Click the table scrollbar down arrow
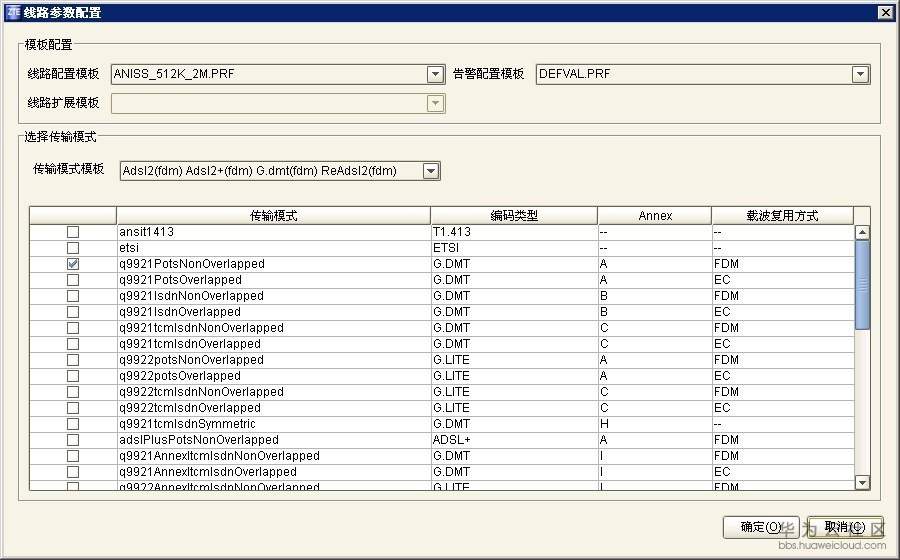This screenshot has height=560, width=900. [x=862, y=483]
